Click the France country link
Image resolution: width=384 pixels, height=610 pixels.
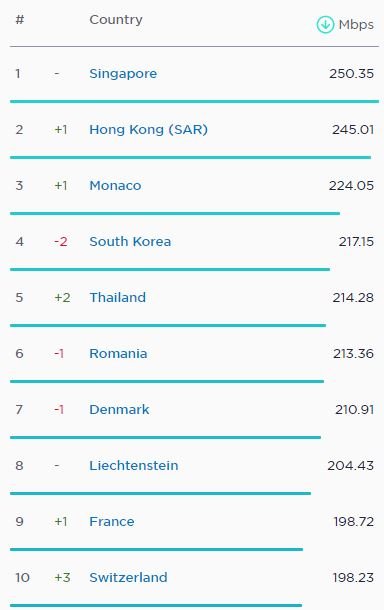point(112,522)
